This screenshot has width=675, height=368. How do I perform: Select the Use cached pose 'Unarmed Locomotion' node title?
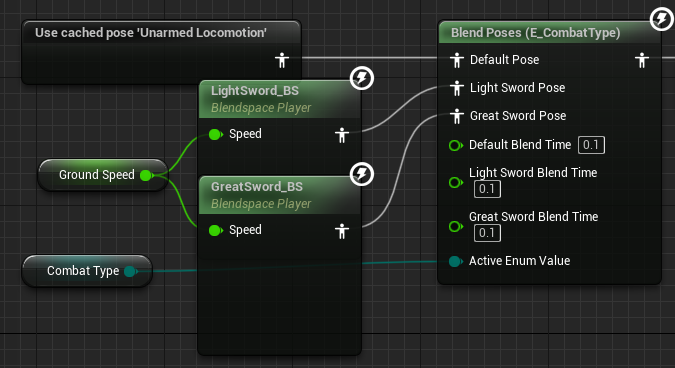click(x=151, y=33)
